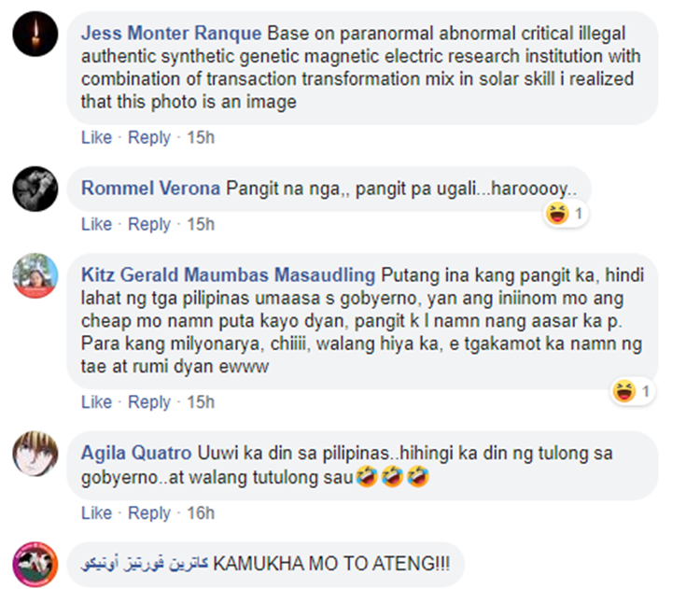Open the 16h timestamp on Agila Quatro's comment
The width and height of the screenshot is (700, 589).
[201, 513]
